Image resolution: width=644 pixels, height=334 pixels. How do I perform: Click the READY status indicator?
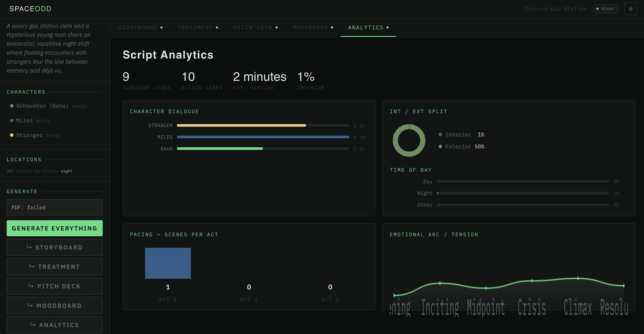pyautogui.click(x=605, y=9)
